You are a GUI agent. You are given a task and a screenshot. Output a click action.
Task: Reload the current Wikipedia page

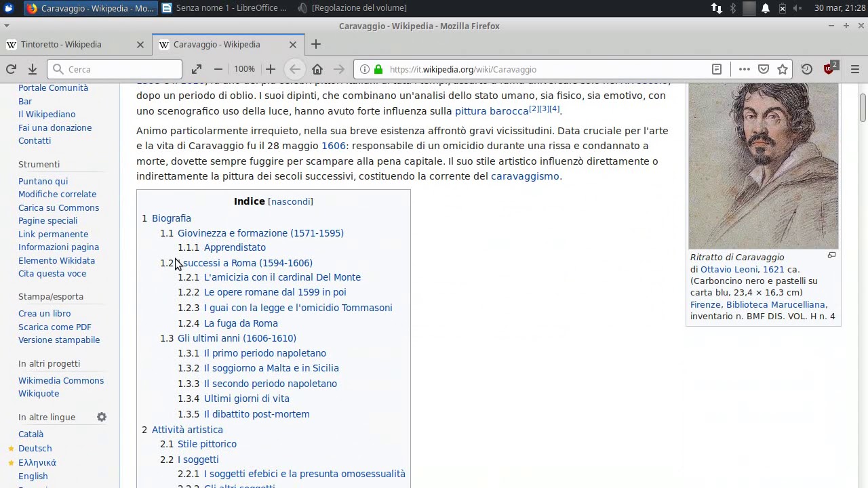point(11,69)
